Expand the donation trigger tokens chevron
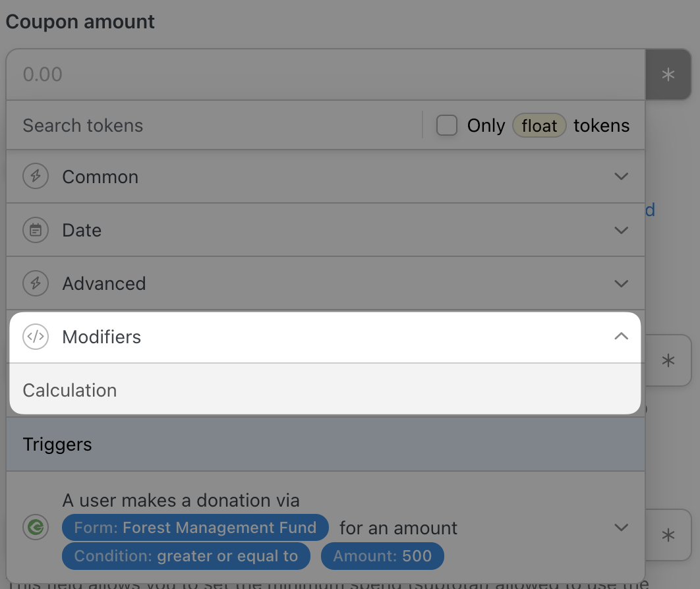 point(621,528)
